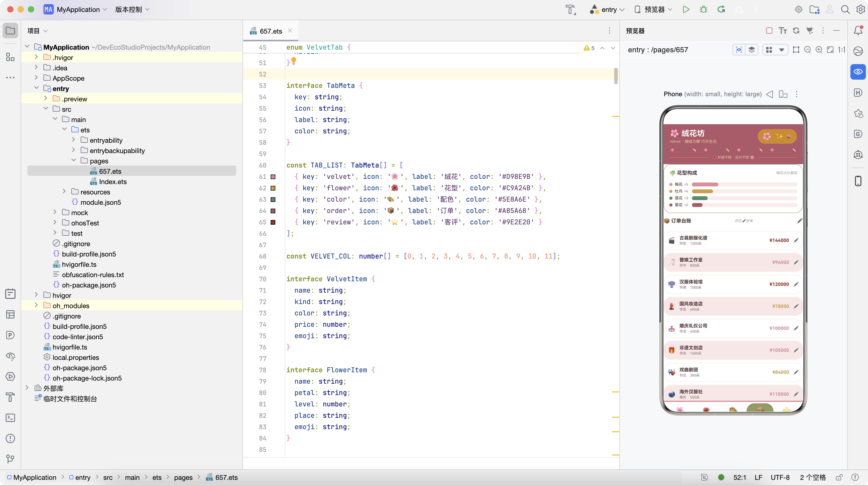This screenshot has height=485, width=868.
Task: Start debugging with the bug icon
Action: 704,10
